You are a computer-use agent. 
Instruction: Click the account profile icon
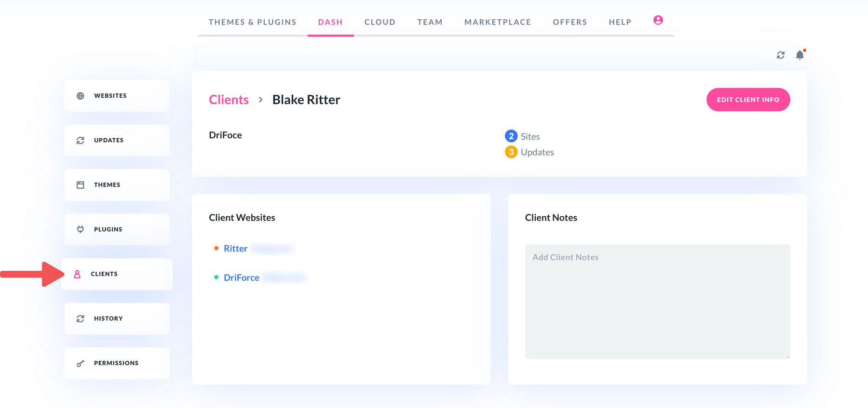click(x=658, y=20)
